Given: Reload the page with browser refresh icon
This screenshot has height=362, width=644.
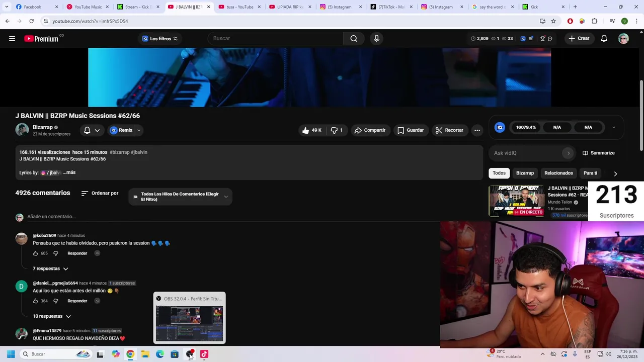Looking at the screenshot, I should [31, 21].
